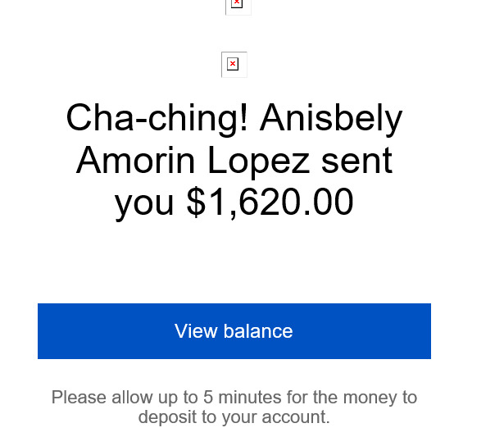Viewport: 504px width, 446px height.
Task: Click the words 'allow up to' in the notice
Action: point(155,398)
